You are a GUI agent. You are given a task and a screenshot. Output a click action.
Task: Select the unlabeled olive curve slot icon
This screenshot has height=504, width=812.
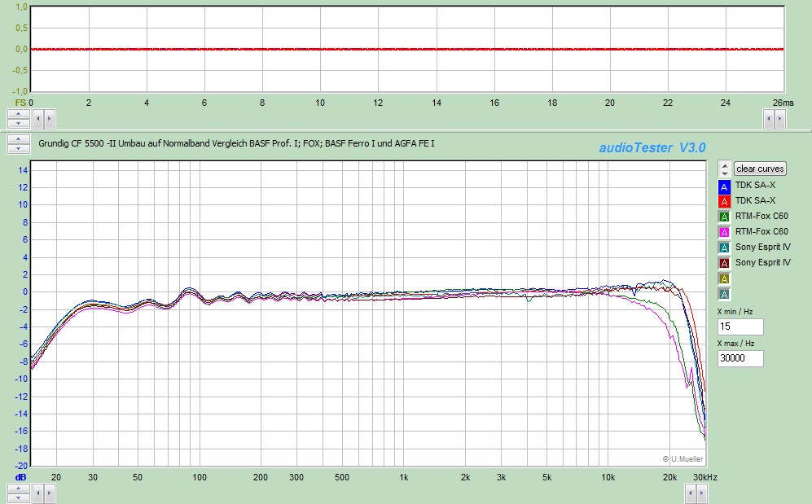coord(724,279)
